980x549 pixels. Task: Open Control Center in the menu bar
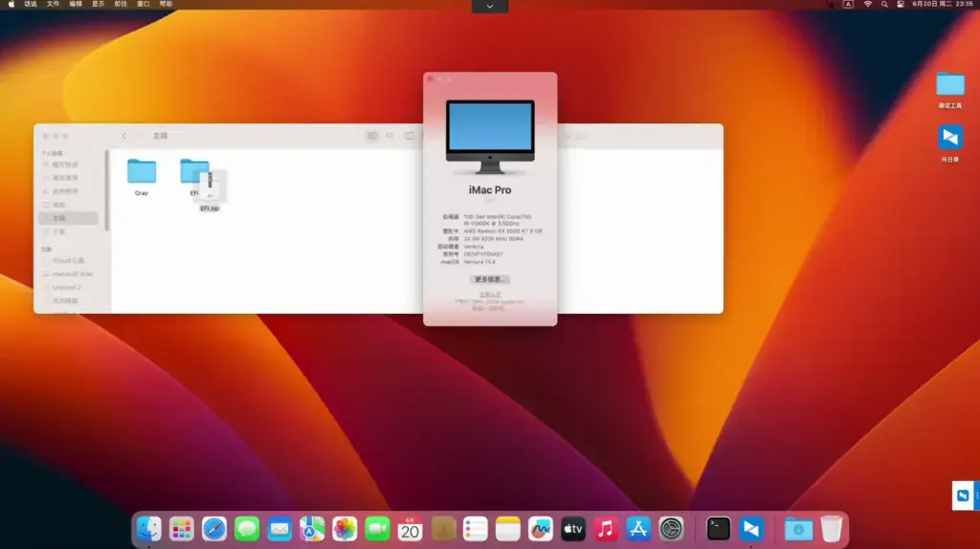(x=901, y=4)
